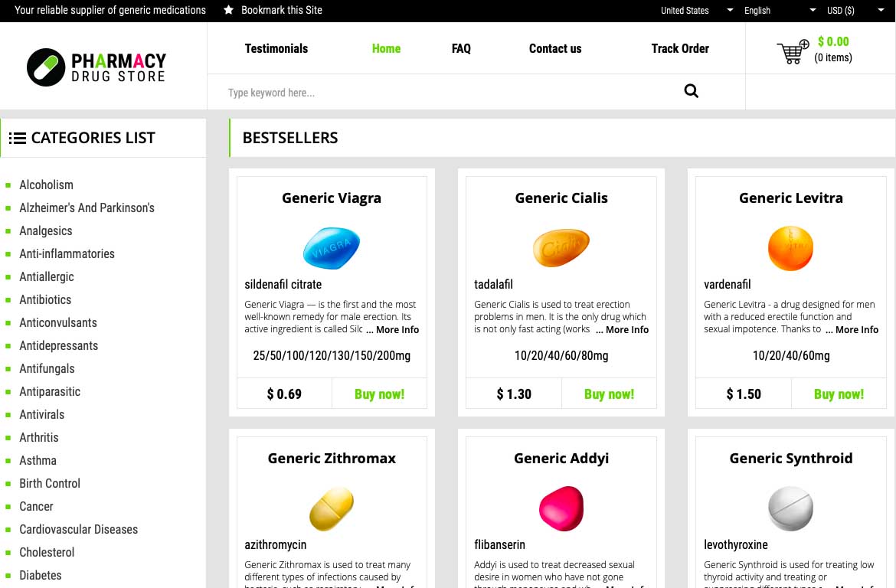This screenshot has width=896, height=588.
Task: Open the USD ($) currency dropdown
Action: (x=854, y=11)
